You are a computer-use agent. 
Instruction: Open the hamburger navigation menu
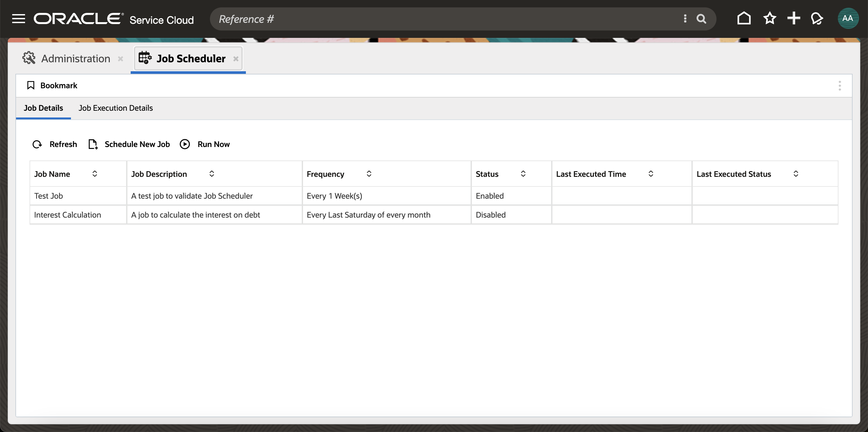click(19, 19)
